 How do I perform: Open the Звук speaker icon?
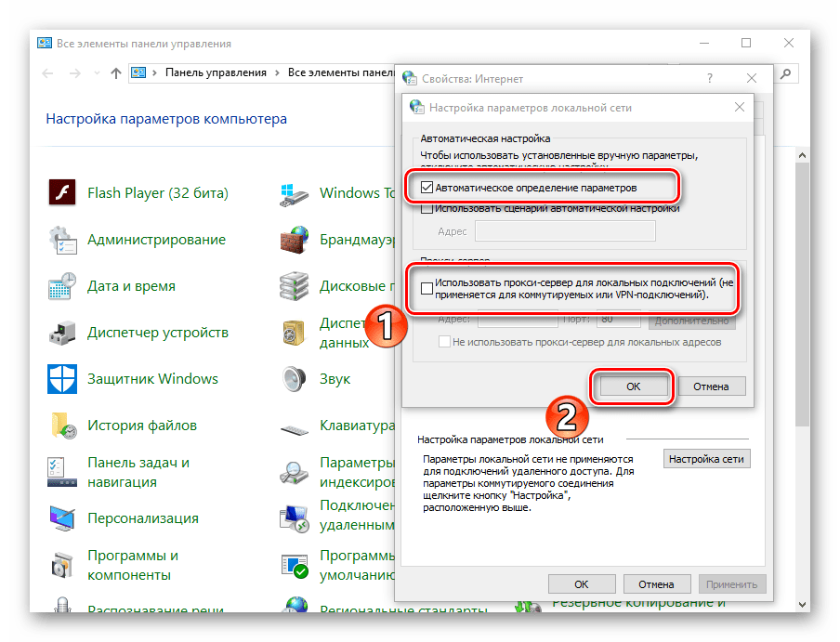pos(295,379)
